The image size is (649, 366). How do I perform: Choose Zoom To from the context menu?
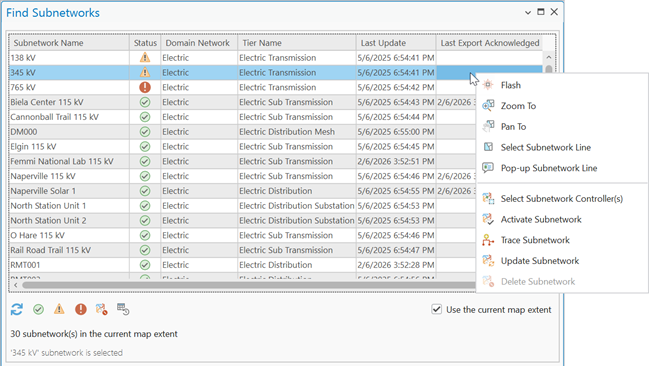(518, 106)
